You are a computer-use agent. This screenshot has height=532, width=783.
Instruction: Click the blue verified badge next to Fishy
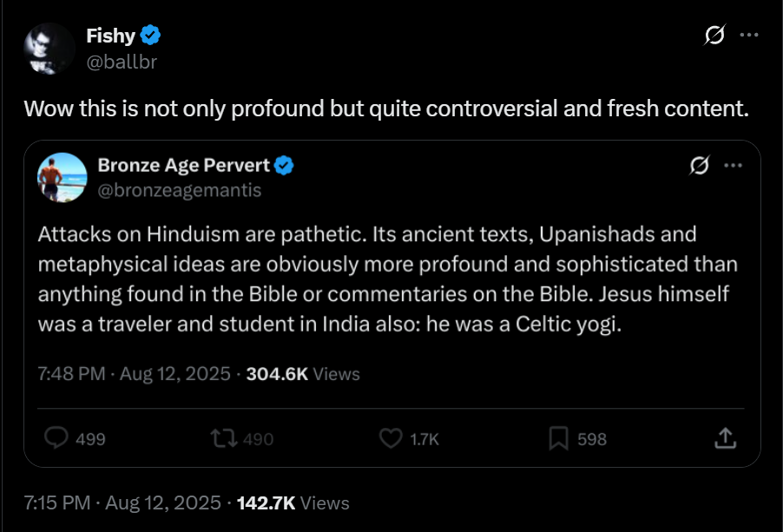(x=151, y=36)
